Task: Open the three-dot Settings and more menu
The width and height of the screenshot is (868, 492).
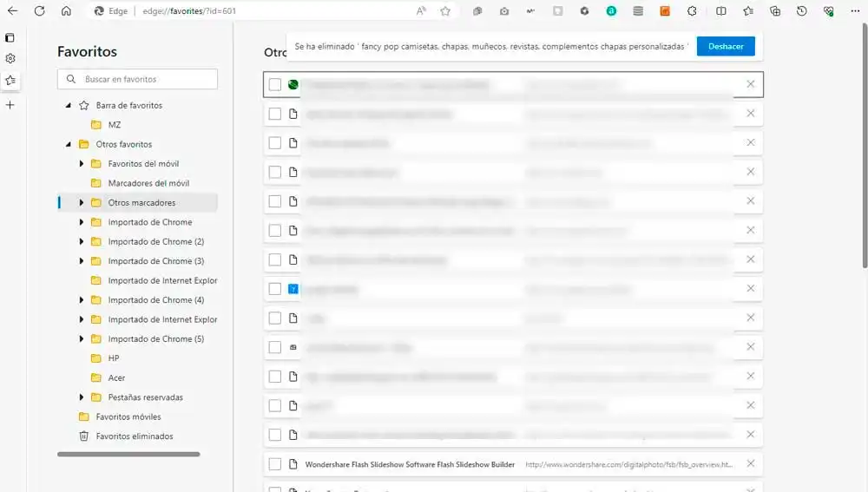Action: click(855, 10)
